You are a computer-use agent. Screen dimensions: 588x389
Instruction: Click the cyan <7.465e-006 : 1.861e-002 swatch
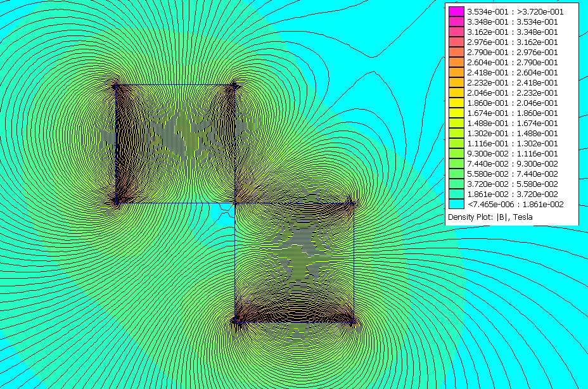[456, 204]
